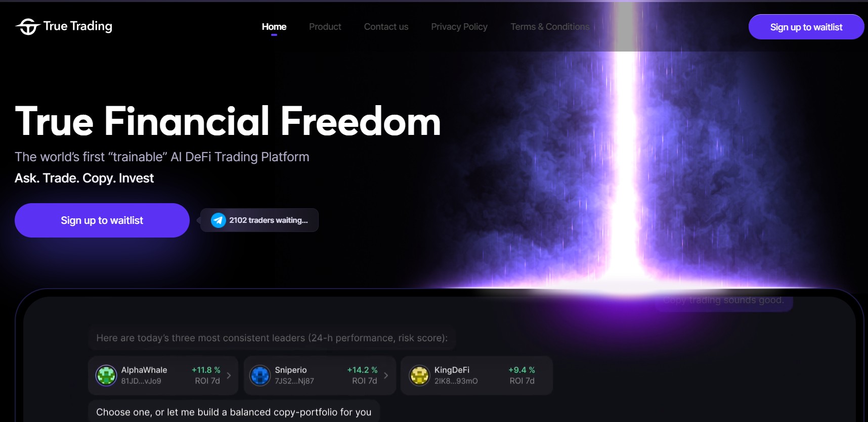868x422 pixels.
Task: Go to the Contact us page
Action: [x=386, y=27]
